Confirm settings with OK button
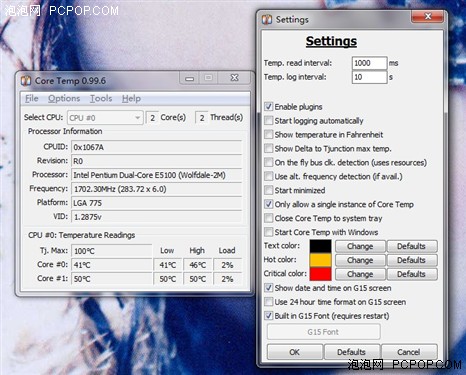This screenshot has width=466, height=375. point(295,352)
